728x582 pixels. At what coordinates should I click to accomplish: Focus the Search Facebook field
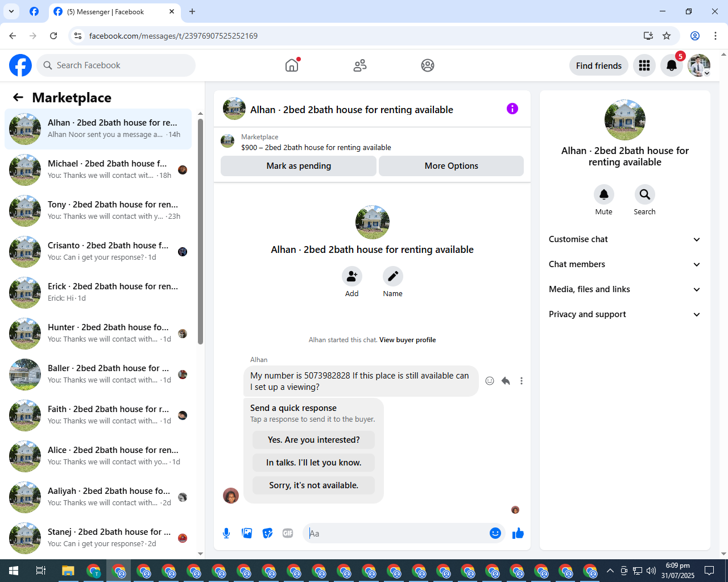(116, 65)
